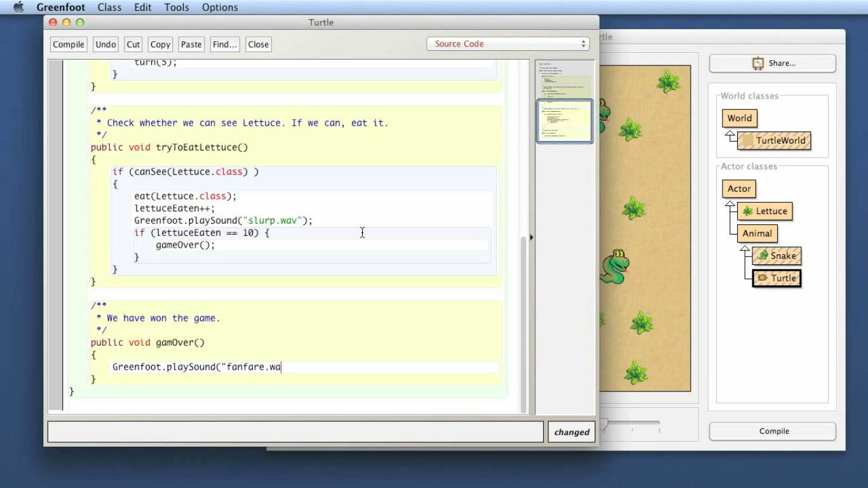Select the Turtle class
The height and width of the screenshot is (488, 868).
776,278
